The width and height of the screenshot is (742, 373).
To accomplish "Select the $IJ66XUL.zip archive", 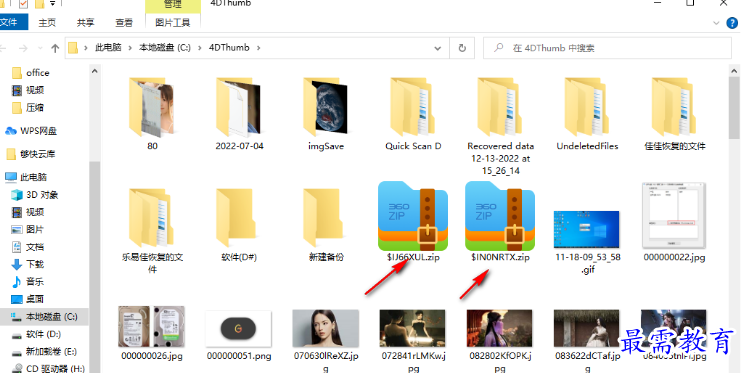I will click(413, 222).
